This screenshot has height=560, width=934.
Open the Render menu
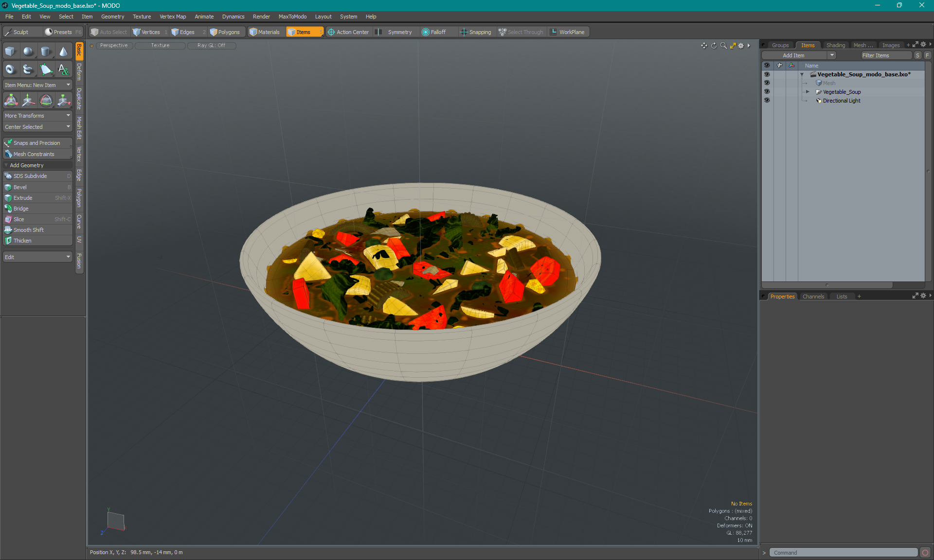pyautogui.click(x=261, y=17)
